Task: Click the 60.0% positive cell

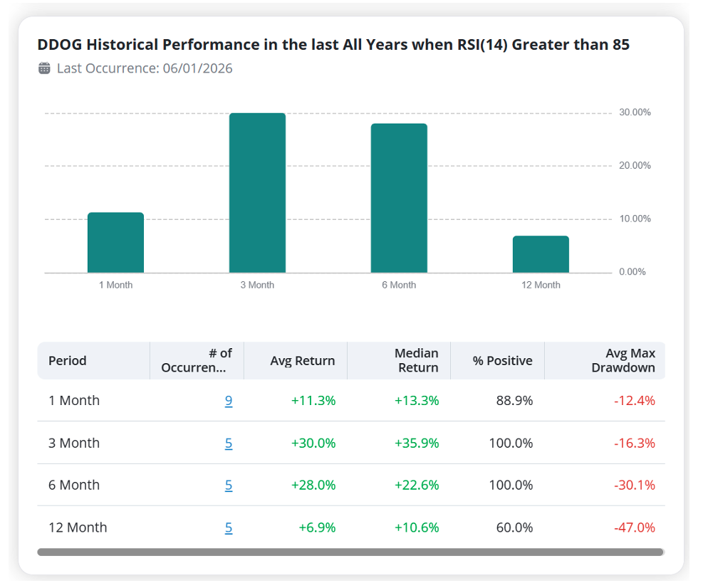Action: pos(514,527)
